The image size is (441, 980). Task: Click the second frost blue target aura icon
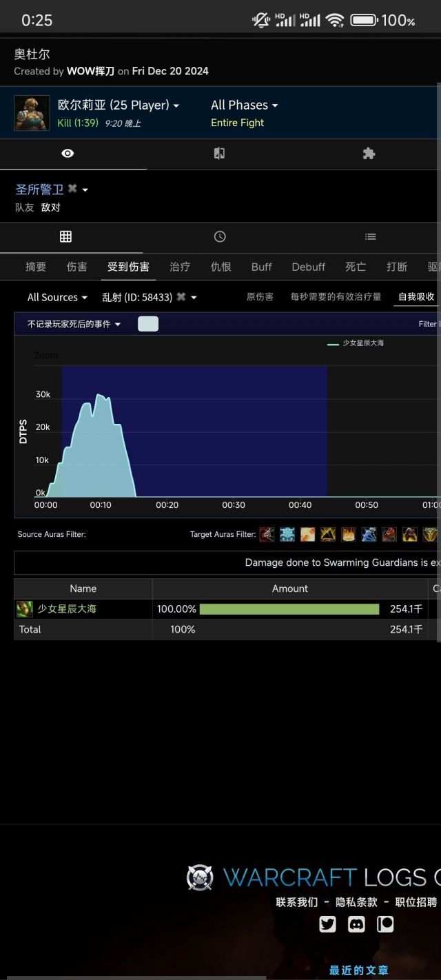(x=287, y=534)
